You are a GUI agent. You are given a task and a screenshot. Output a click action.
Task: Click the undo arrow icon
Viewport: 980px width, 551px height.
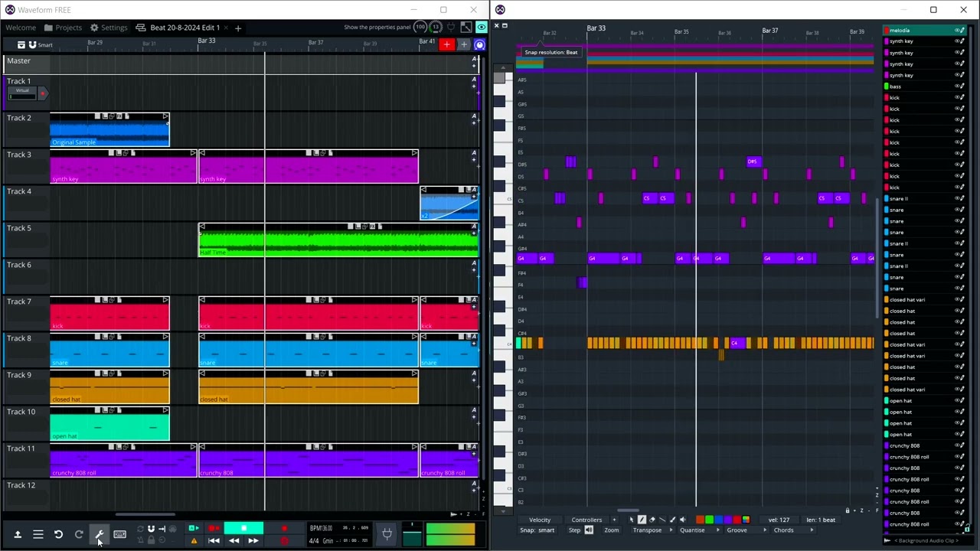tap(58, 534)
